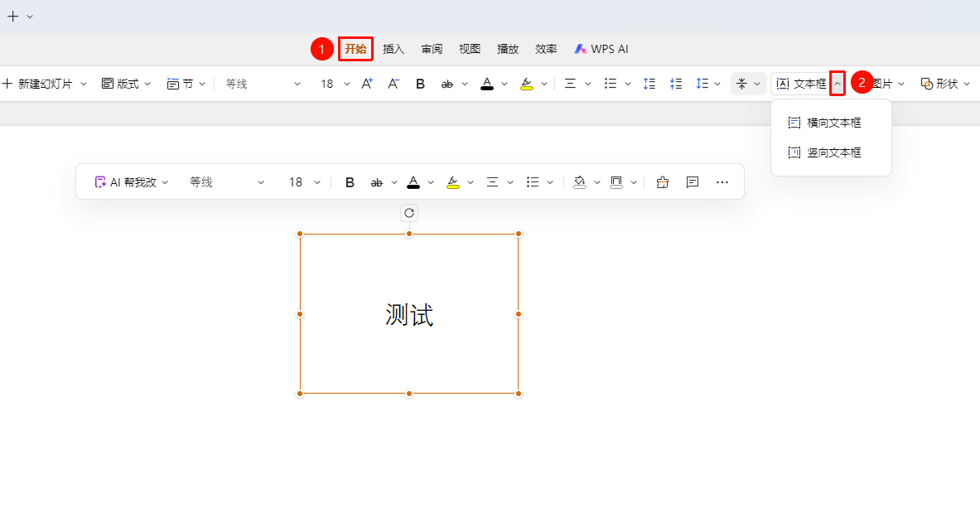
Task: Expand the floating toolbar font size arrow
Action: 317,182
